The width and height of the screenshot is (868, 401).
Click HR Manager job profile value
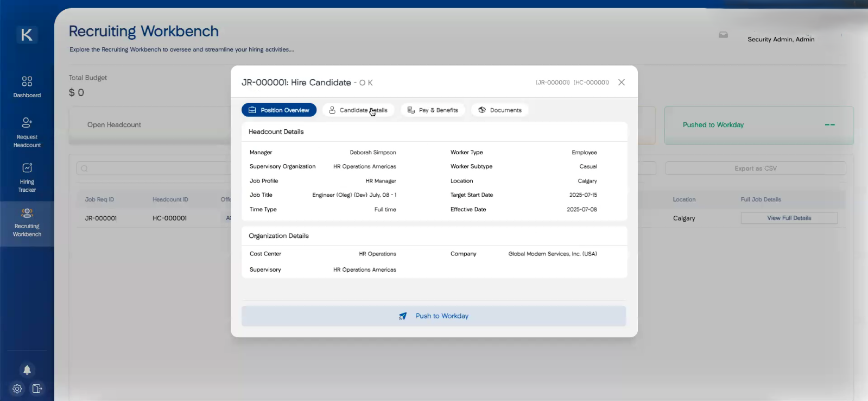pos(381,181)
